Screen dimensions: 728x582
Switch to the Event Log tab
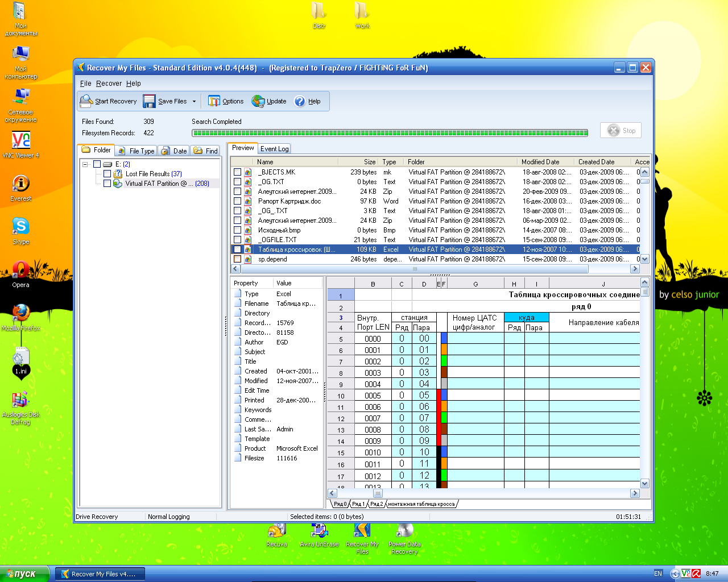[x=275, y=149]
